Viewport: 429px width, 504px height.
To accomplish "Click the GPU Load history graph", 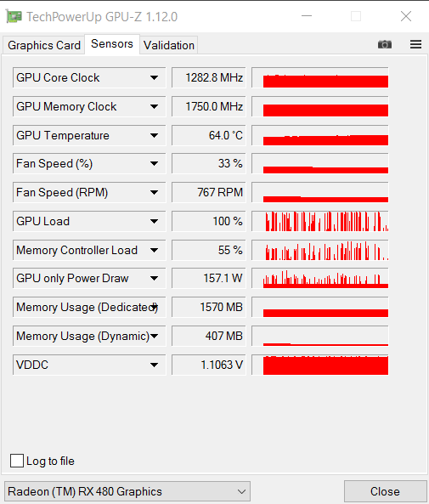I will pyautogui.click(x=320, y=221).
